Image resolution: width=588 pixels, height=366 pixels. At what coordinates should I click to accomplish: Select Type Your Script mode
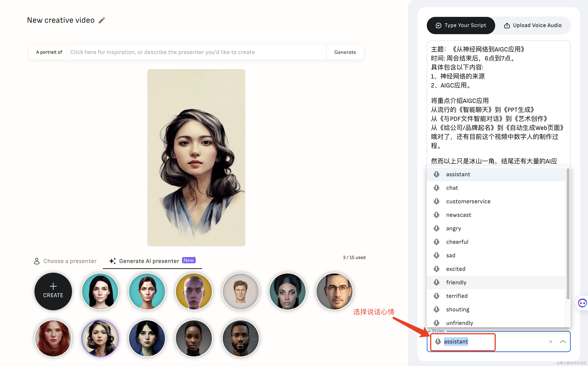461,25
